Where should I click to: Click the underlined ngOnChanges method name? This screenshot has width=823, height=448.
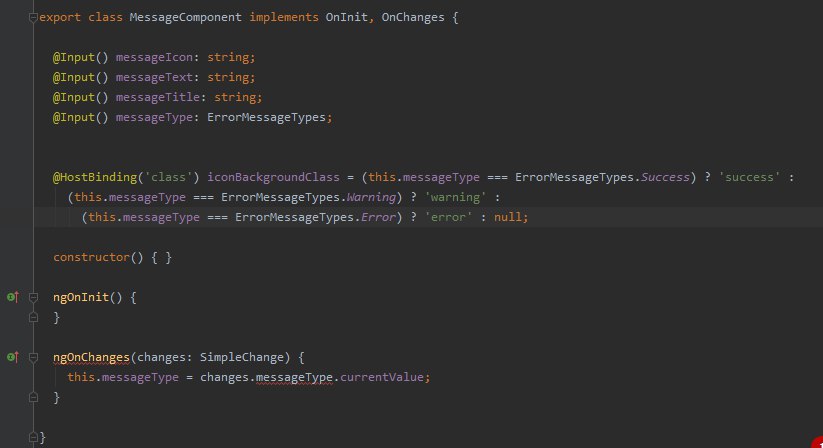click(91, 357)
